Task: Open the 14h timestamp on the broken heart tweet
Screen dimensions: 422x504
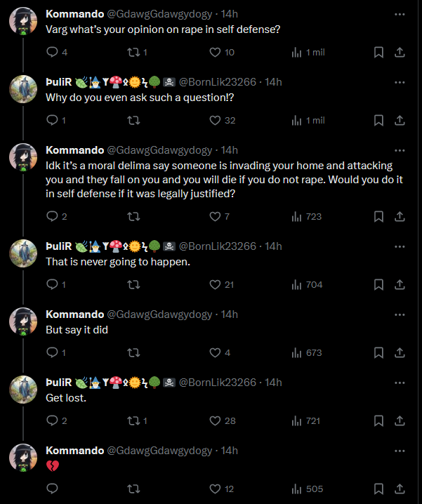Action: (x=229, y=451)
